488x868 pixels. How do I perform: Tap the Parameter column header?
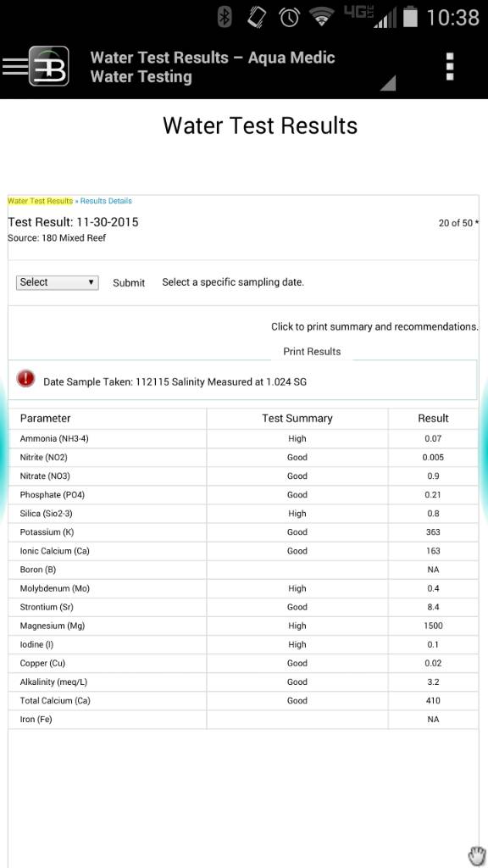pyautogui.click(x=46, y=419)
